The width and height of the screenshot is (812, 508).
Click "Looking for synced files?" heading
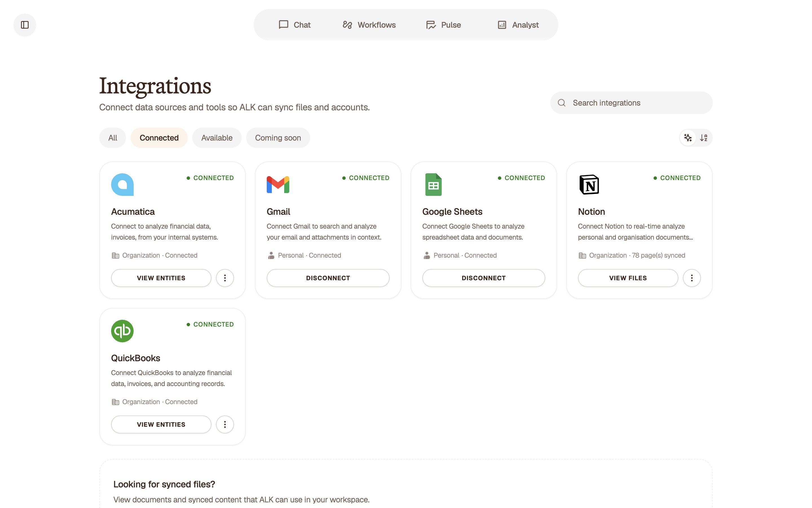coord(164,484)
